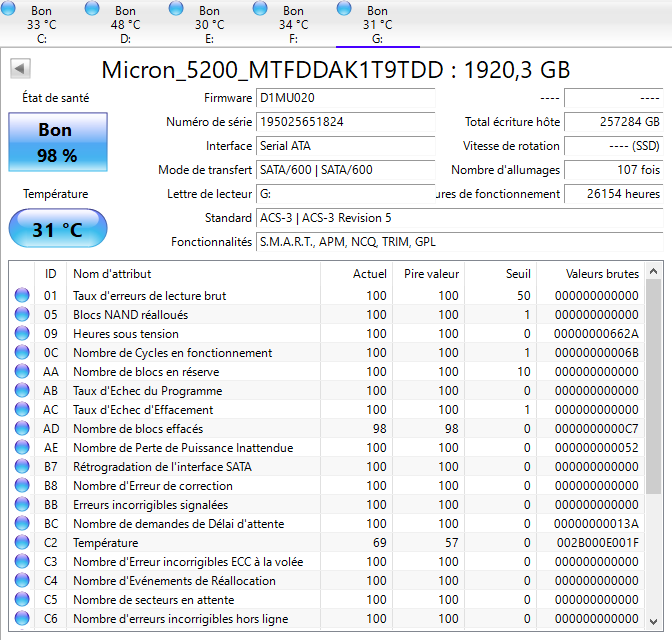Click the status icon of attribute AA

(x=22, y=371)
